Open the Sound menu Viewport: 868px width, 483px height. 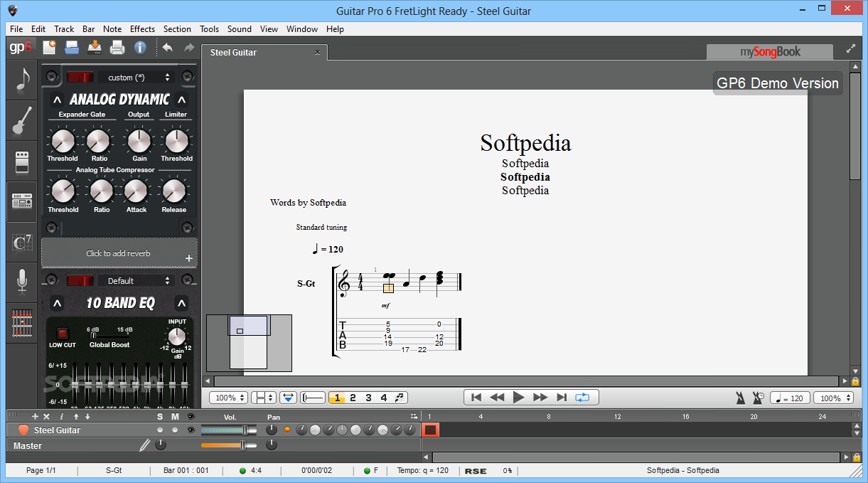point(240,29)
